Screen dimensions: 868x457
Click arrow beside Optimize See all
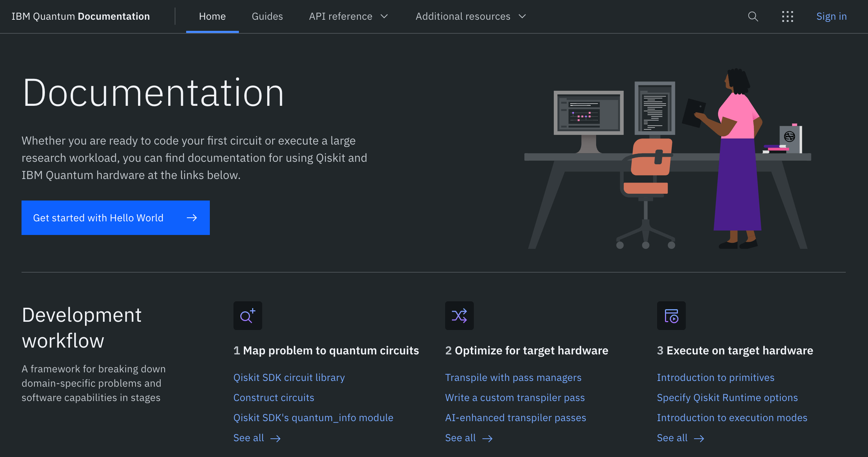click(x=487, y=438)
